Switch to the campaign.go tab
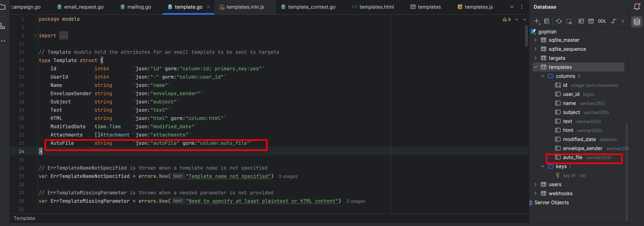644x226 pixels. 26,7
